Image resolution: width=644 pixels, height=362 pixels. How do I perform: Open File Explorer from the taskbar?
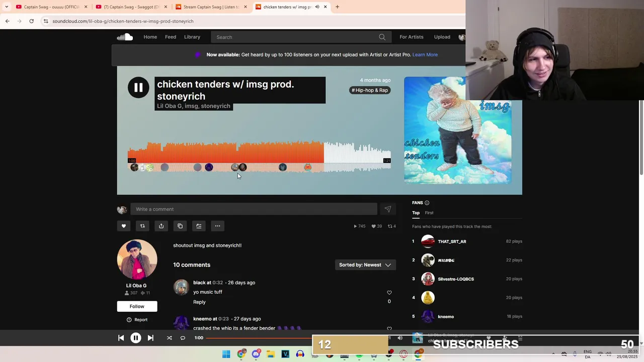pyautogui.click(x=271, y=354)
